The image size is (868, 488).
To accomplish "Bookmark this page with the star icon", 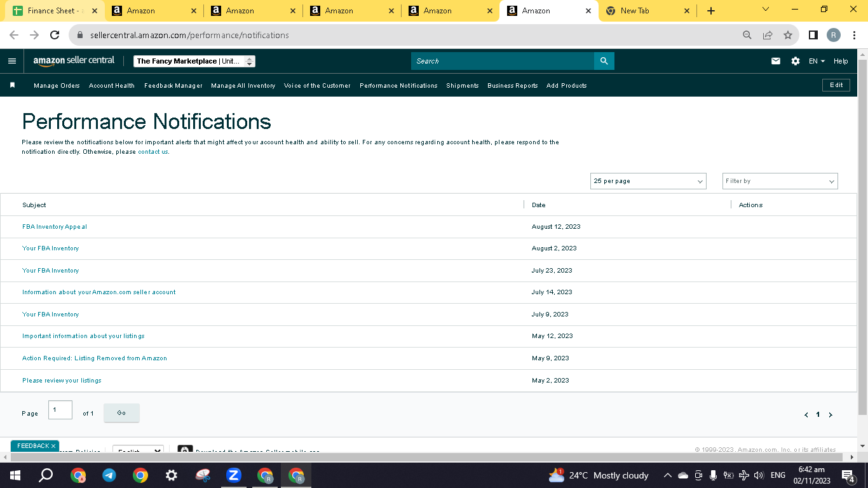I will (788, 35).
